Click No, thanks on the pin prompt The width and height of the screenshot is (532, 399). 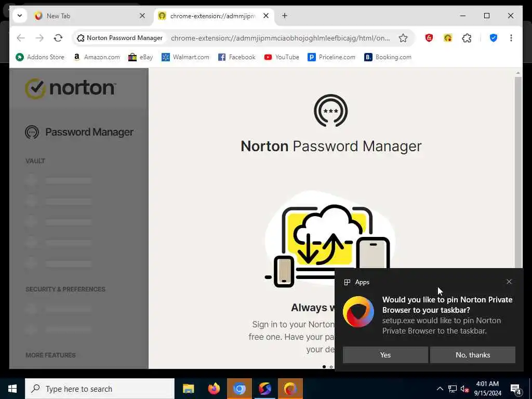pos(473,355)
